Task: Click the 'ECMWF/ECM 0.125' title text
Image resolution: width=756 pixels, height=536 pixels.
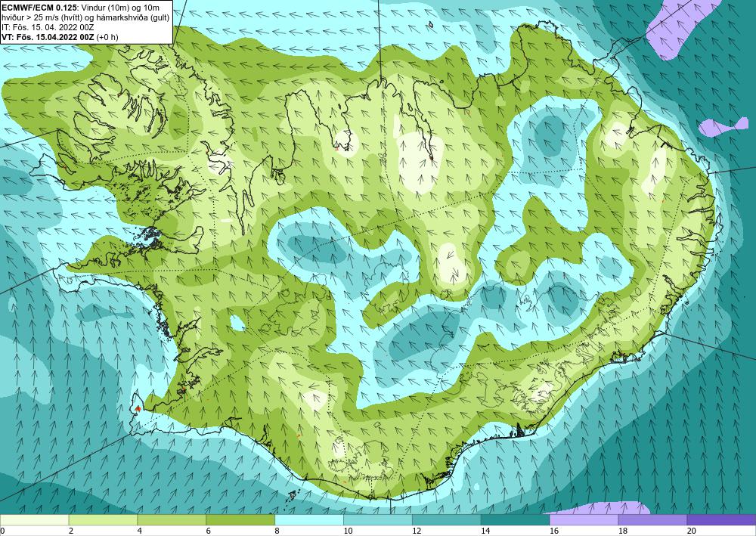Action: pos(39,8)
